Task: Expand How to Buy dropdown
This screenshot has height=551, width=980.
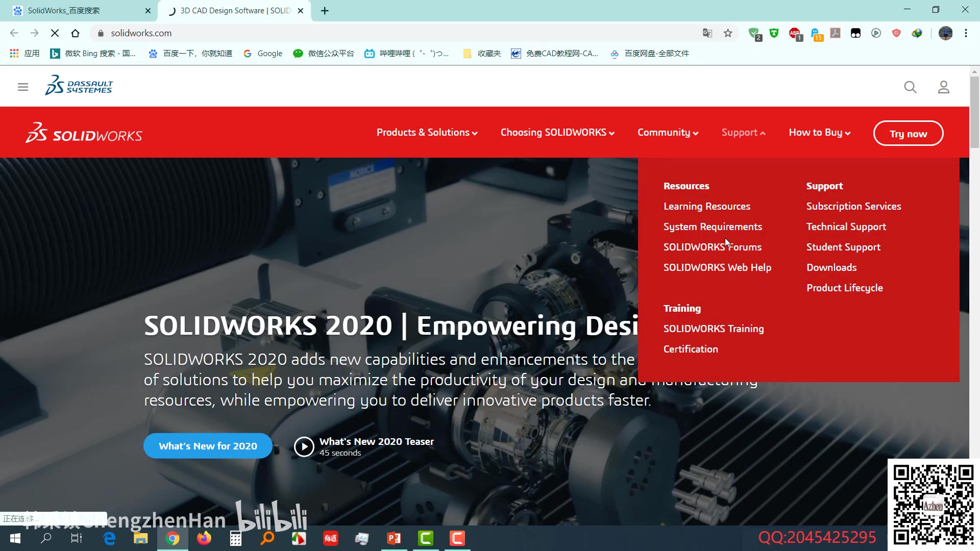Action: pos(820,133)
